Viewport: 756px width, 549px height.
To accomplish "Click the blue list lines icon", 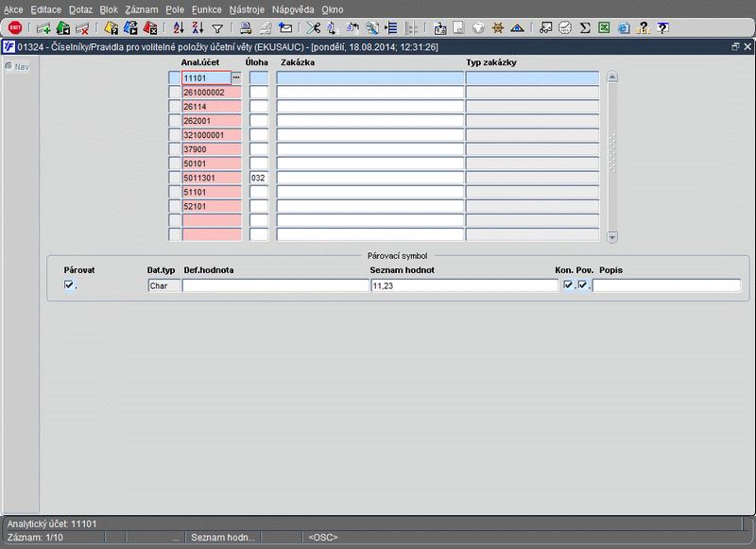I will point(391,28).
